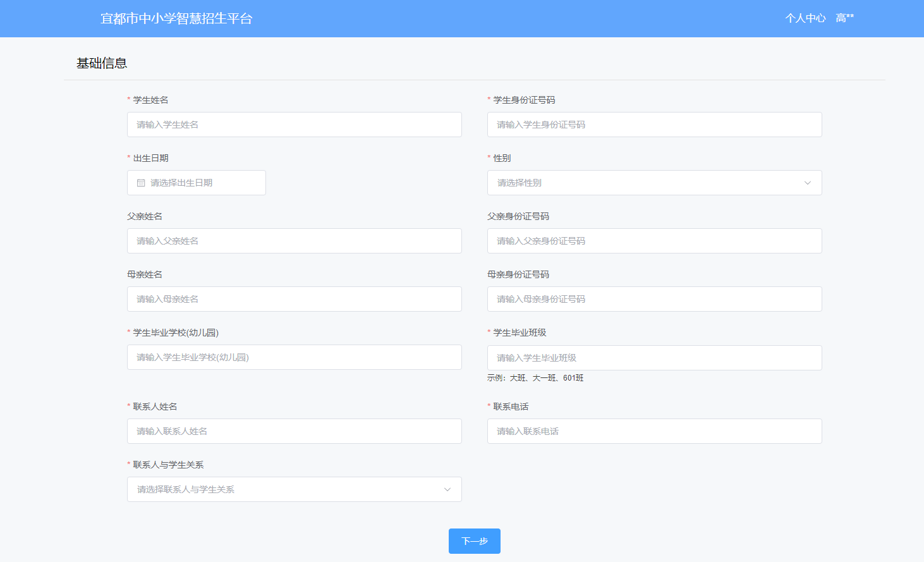Focus the graduation class input field

[x=654, y=358]
